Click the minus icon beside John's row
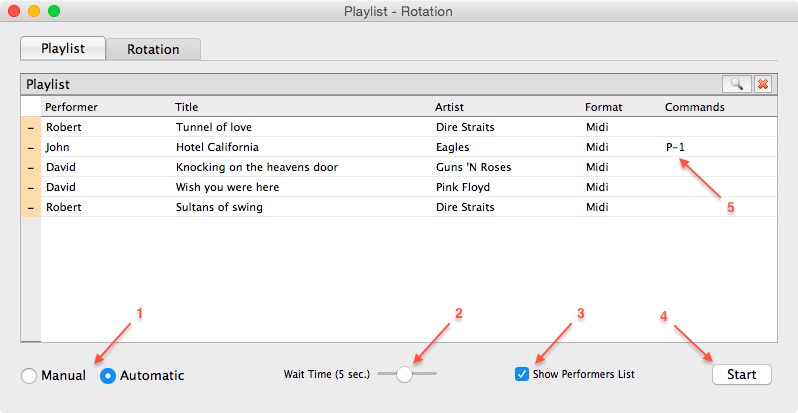Image resolution: width=798 pixels, height=413 pixels. point(31,148)
